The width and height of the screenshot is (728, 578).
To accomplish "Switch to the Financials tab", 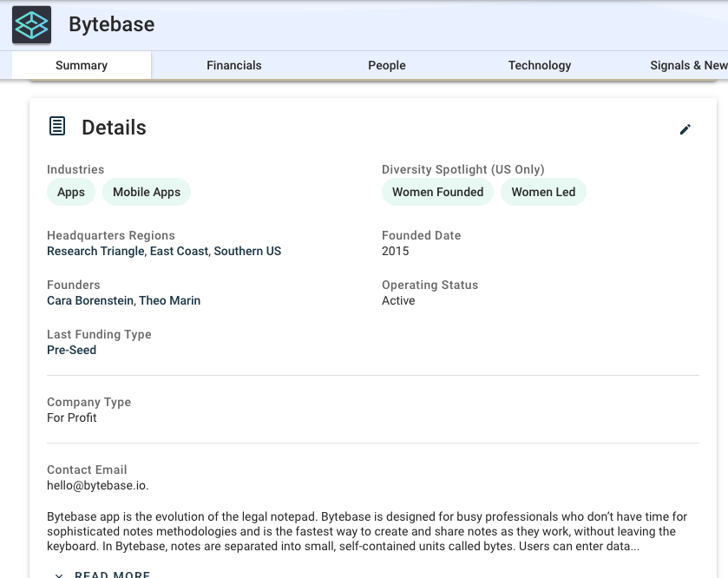I will tap(234, 65).
